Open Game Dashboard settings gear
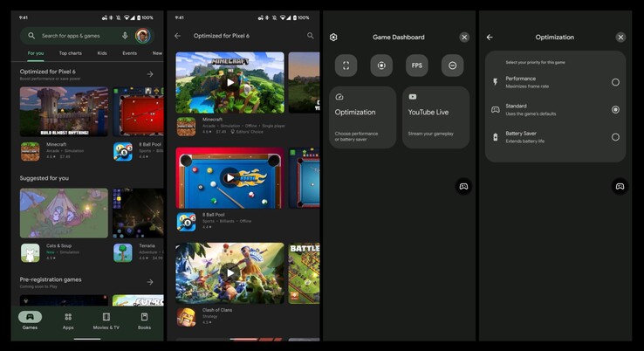644x351 pixels. point(333,37)
